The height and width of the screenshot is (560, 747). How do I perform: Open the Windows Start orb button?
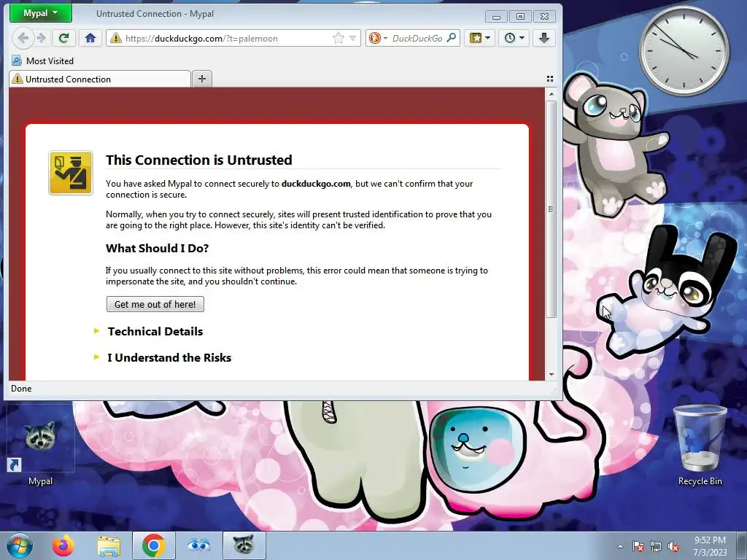click(20, 545)
